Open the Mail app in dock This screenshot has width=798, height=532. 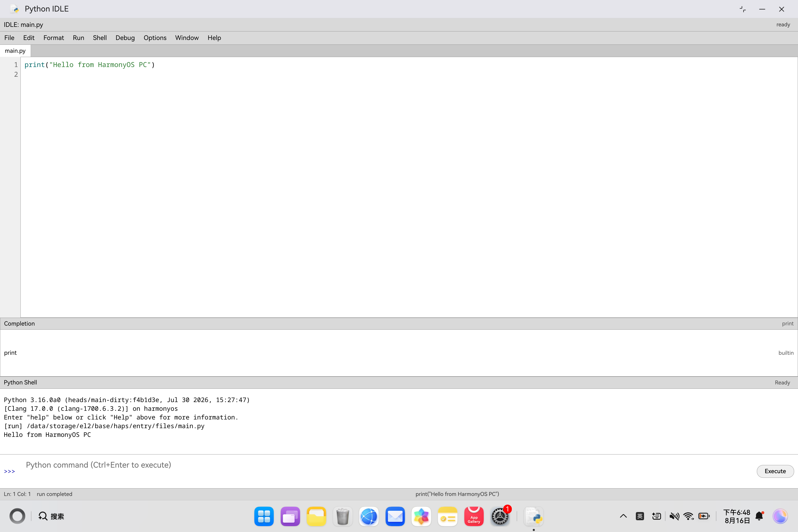click(395, 516)
